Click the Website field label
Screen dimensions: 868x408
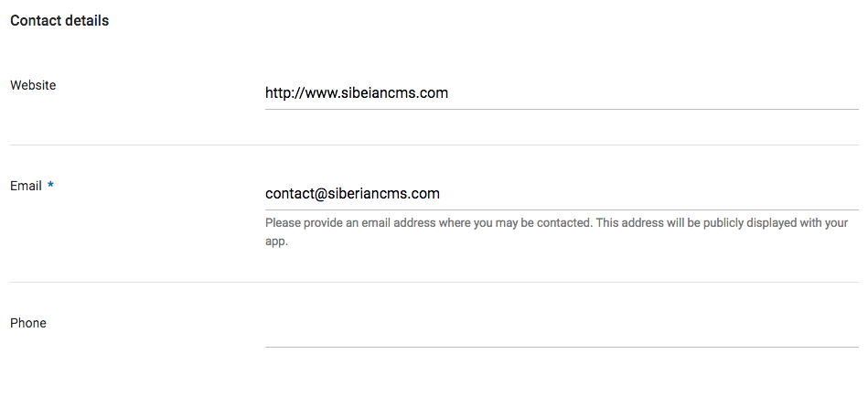point(33,85)
